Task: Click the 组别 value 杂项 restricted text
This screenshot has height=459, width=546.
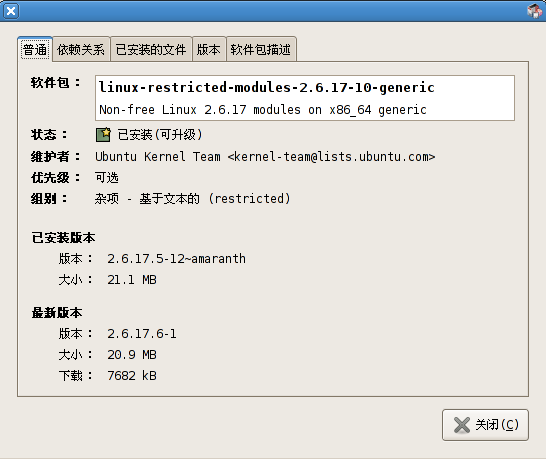Action: click(193, 199)
